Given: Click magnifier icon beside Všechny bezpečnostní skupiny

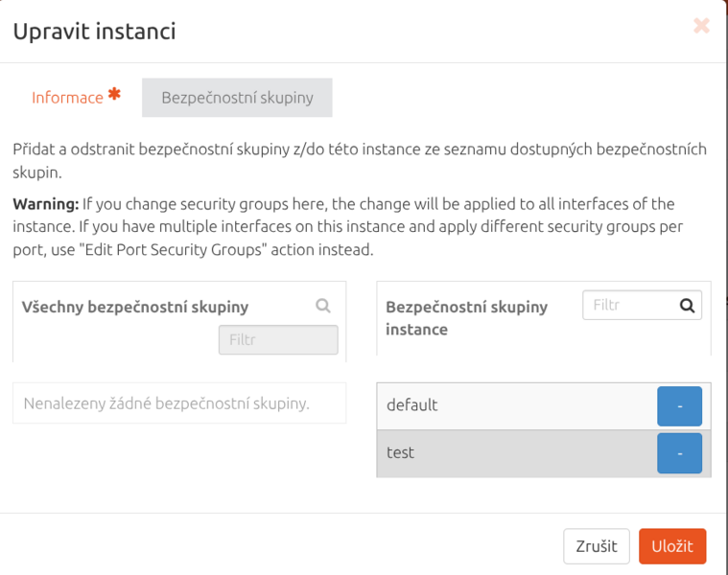Looking at the screenshot, I should (x=323, y=306).
